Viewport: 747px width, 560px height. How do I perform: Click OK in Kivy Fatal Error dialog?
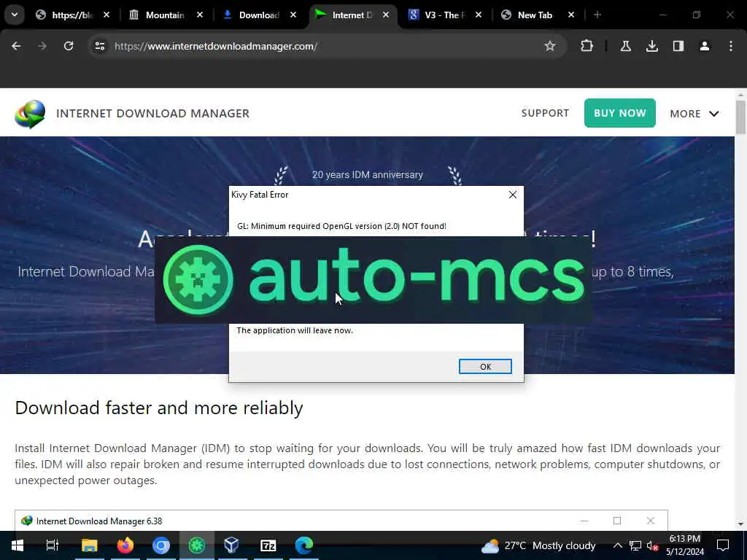pos(485,366)
